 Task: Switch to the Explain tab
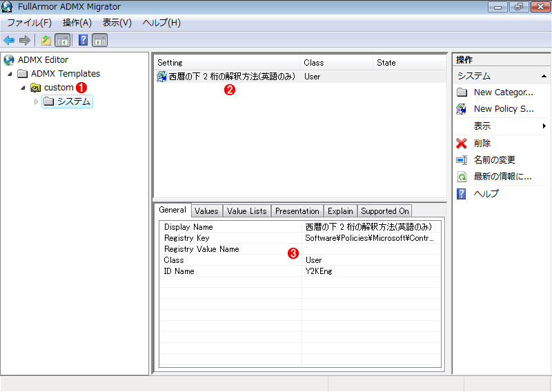340,211
